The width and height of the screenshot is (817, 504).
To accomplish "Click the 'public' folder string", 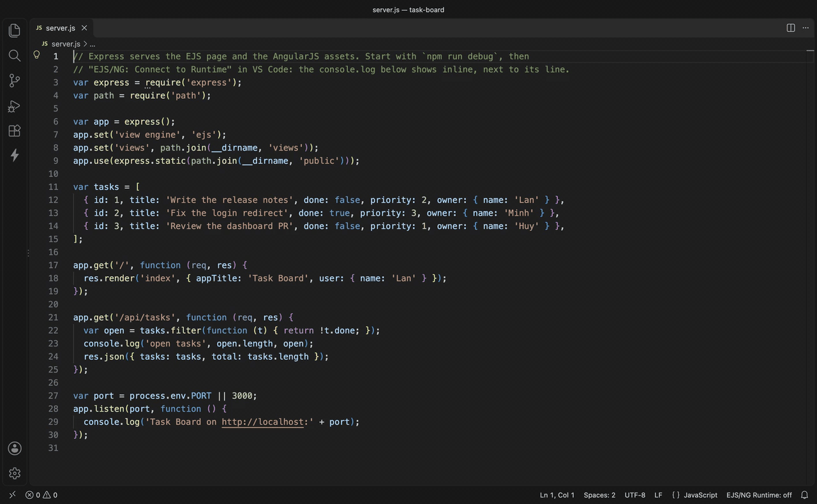I will coord(319,161).
